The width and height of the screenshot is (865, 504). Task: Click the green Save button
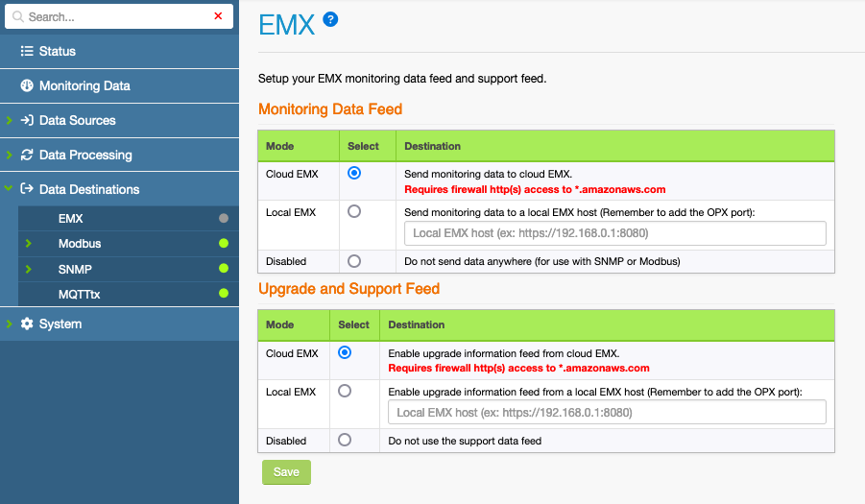[286, 472]
